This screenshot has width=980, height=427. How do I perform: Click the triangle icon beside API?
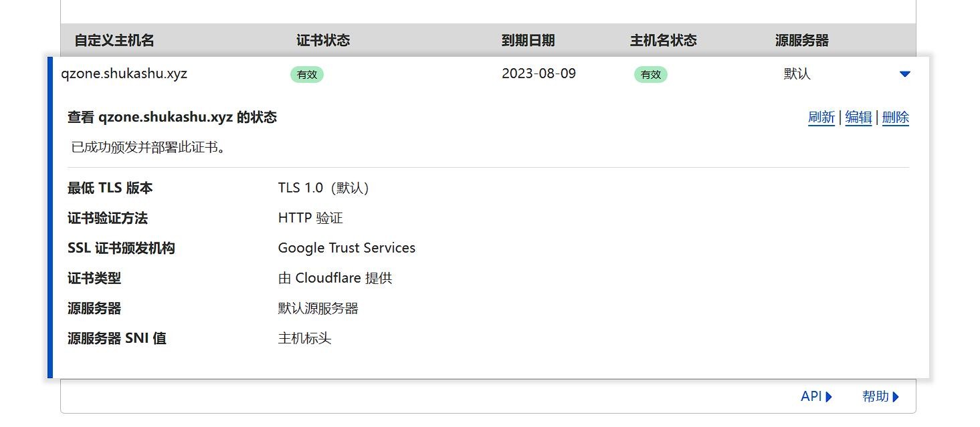pyautogui.click(x=829, y=397)
